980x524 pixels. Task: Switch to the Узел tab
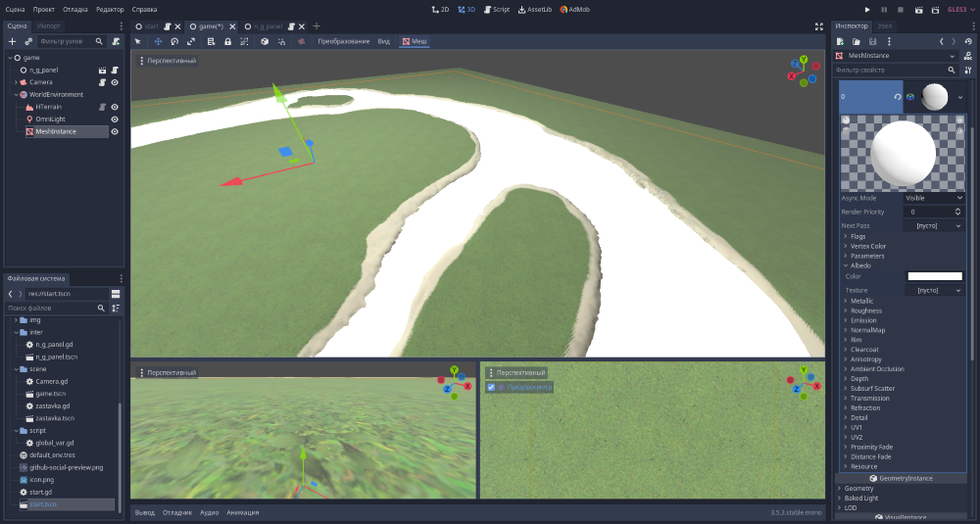[x=885, y=25]
